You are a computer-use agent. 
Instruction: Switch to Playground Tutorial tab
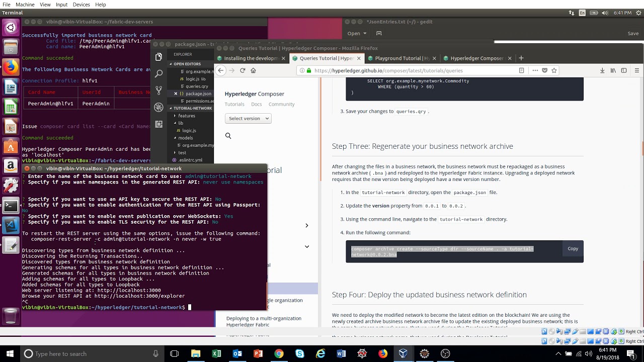click(x=401, y=58)
